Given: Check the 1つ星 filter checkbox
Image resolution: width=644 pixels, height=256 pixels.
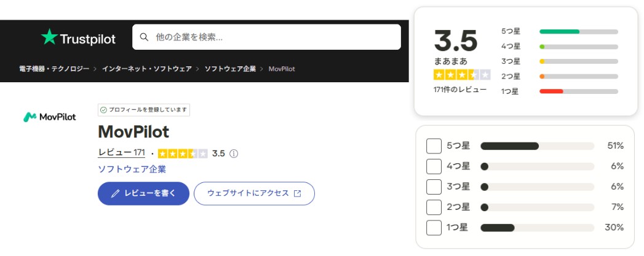Looking at the screenshot, I should pyautogui.click(x=434, y=228).
